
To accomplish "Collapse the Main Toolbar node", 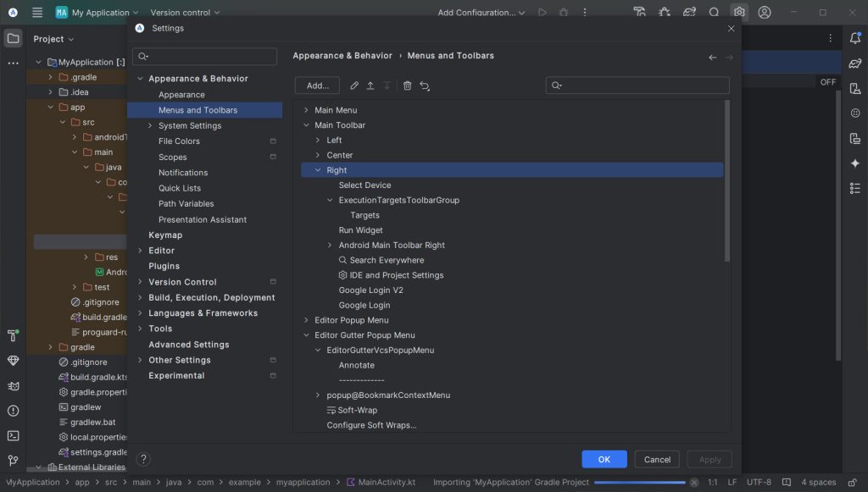I will pos(306,125).
